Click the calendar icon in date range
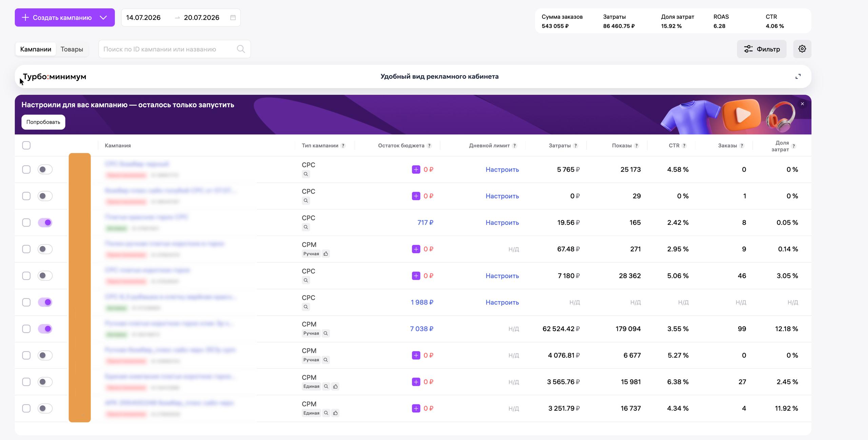868x440 pixels. 233,18
